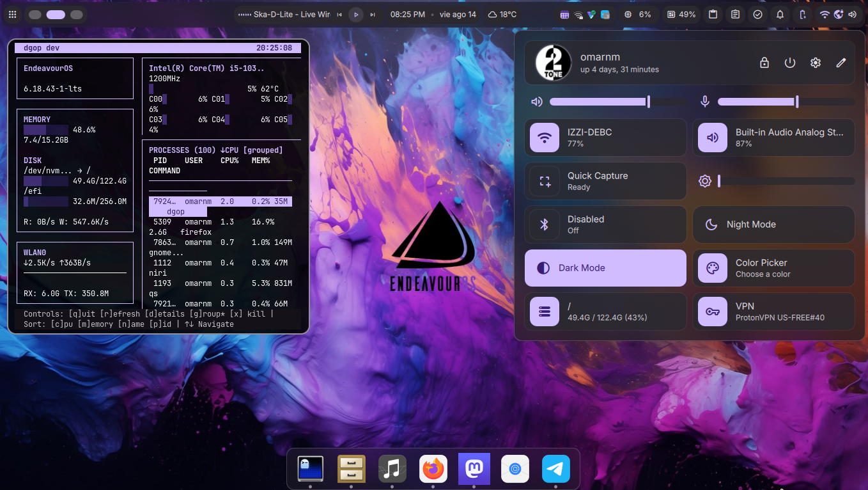Click the battery charging icon in top bar
868x490 pixels.
point(802,14)
